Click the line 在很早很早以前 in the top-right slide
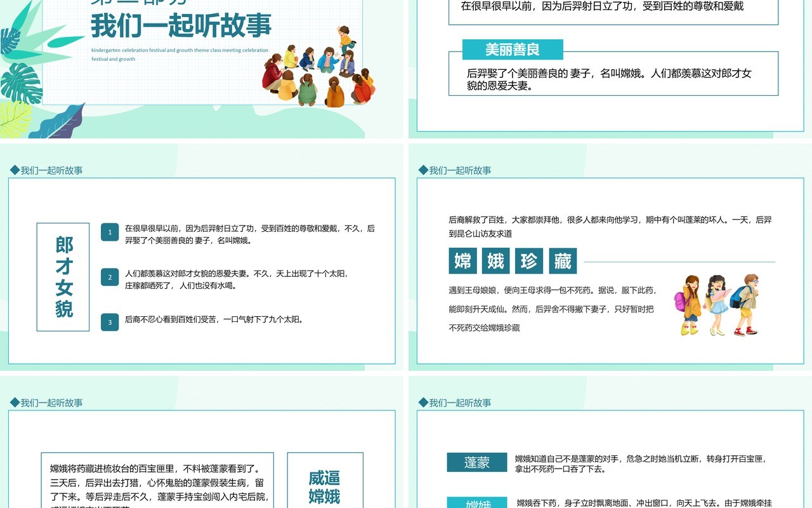812x508 pixels. click(x=602, y=6)
